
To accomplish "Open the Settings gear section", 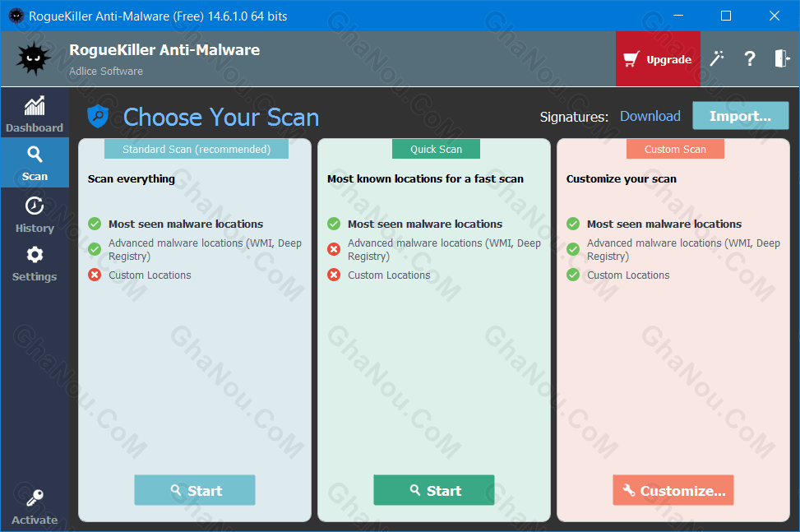I will pyautogui.click(x=35, y=264).
